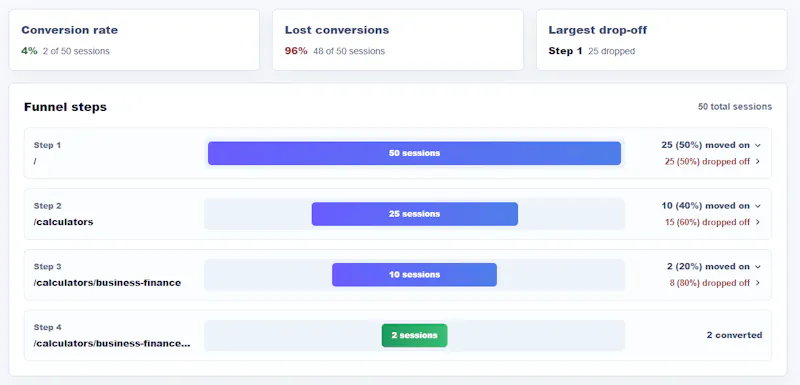Viewport: 800px width, 385px height.
Task: Click the green 2 sessions bar
Action: tap(414, 335)
